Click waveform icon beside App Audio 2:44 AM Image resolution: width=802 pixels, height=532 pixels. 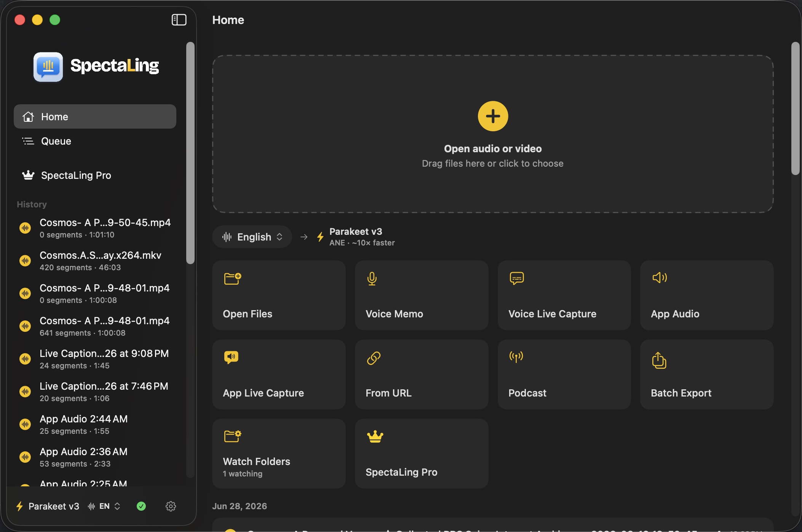25,424
